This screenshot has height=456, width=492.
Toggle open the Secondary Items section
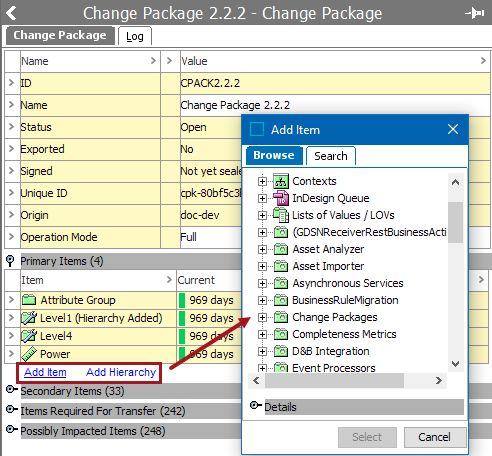coord(12,390)
